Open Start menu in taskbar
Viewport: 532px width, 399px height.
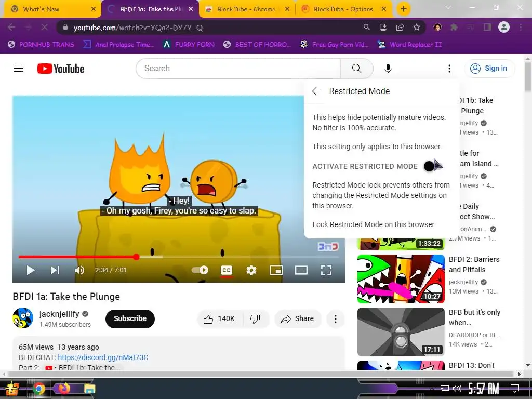(x=11, y=389)
